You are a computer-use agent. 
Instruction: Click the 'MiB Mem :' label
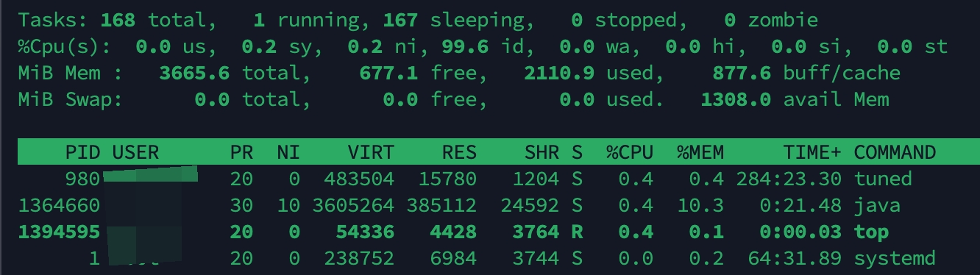point(71,73)
